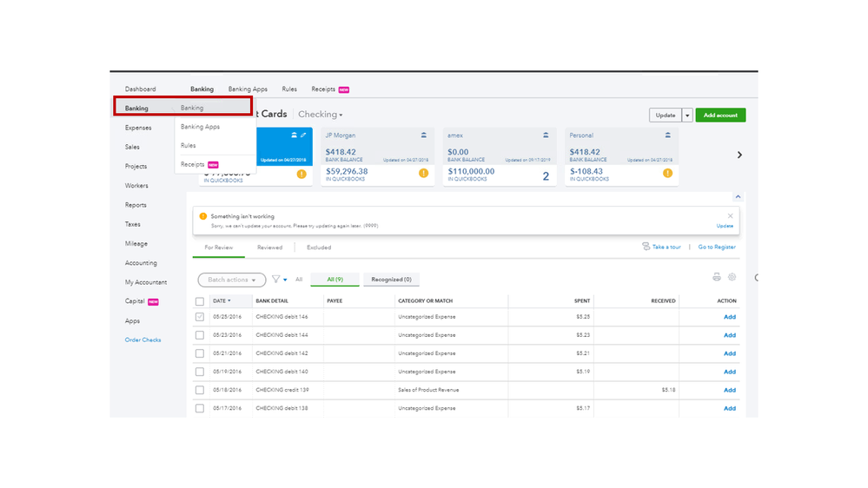Select the All (9) filter tab
Image resolution: width=868 pixels, height=488 pixels.
335,280
